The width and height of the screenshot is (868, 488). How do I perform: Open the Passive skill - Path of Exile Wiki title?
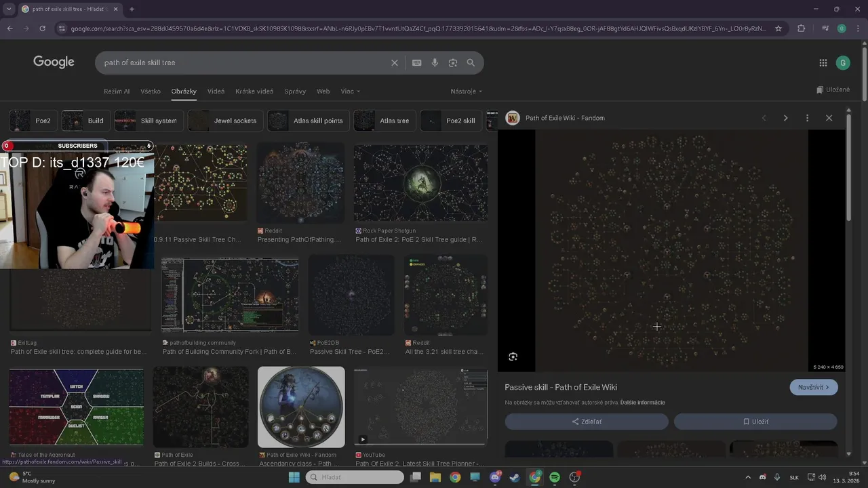click(x=561, y=387)
